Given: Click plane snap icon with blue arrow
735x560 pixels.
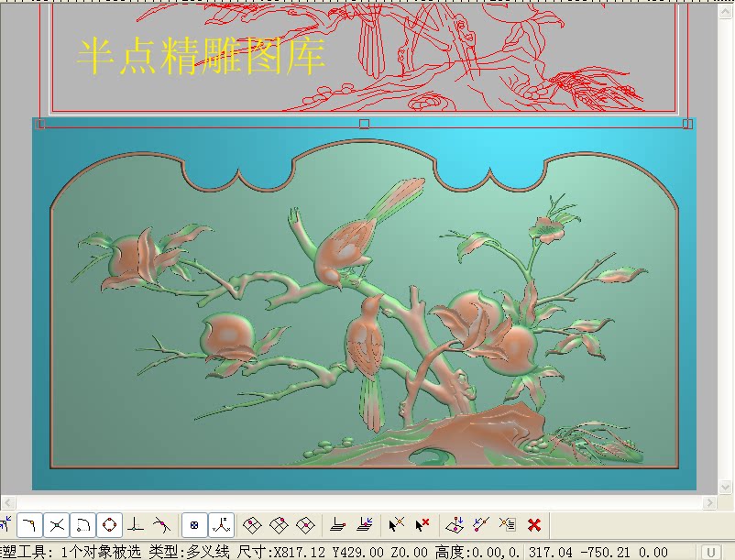Looking at the screenshot, I should (364, 524).
